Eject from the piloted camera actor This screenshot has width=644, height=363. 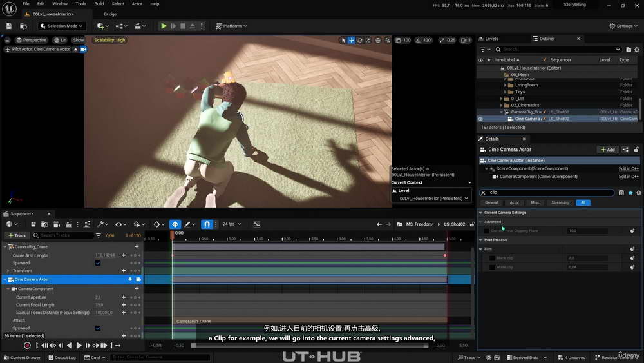pos(75,50)
